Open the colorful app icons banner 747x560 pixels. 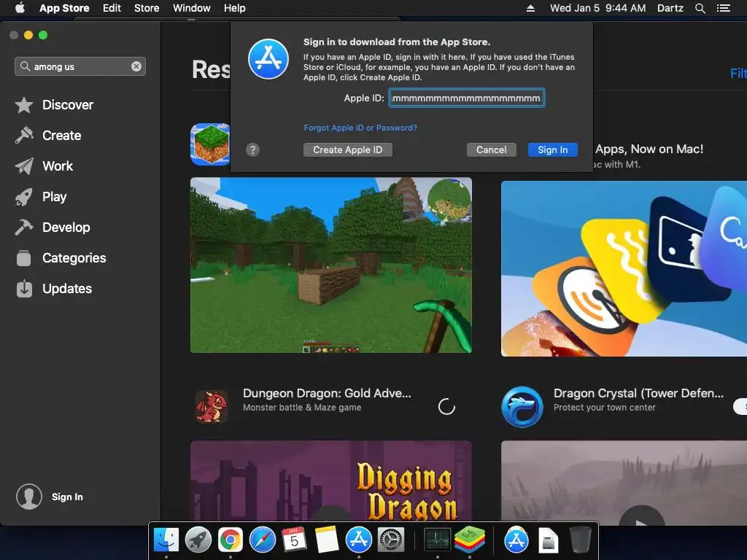coord(624,268)
